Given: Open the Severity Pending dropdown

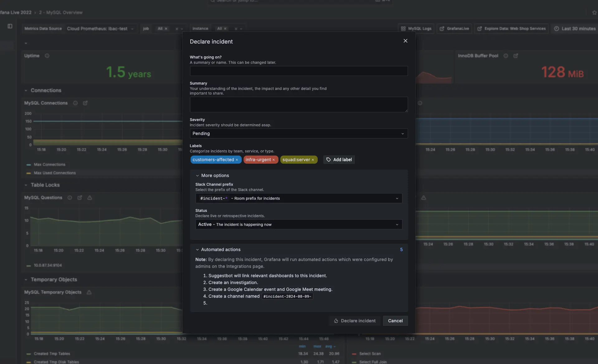Looking at the screenshot, I should (x=299, y=133).
